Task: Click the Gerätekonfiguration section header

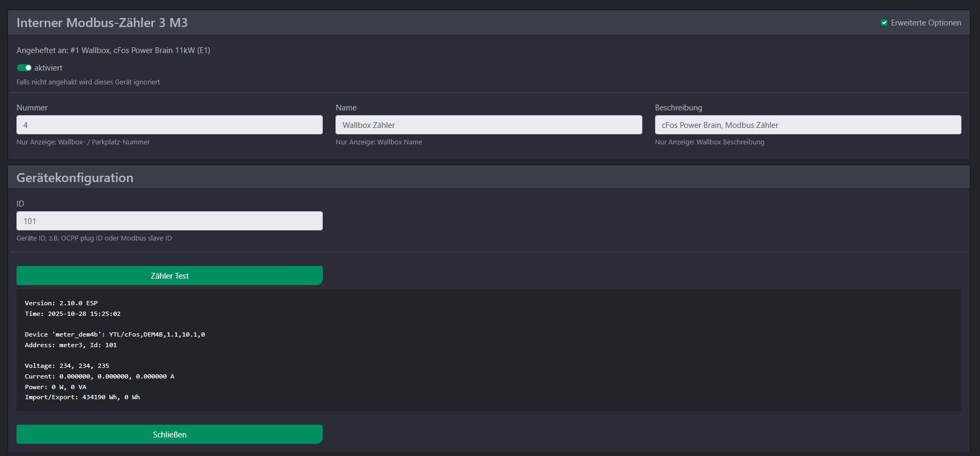Action: tap(75, 178)
